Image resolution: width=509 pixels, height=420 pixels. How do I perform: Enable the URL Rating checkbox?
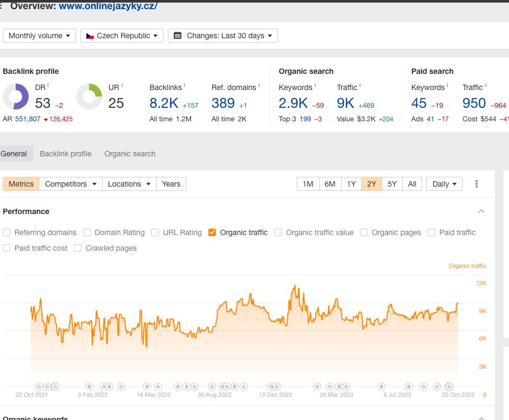[x=155, y=232]
